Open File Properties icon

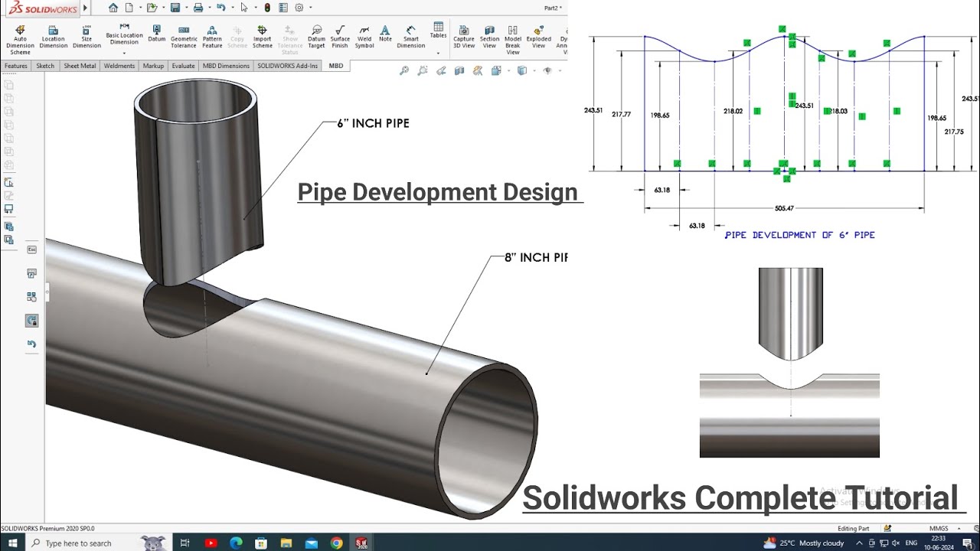point(283,8)
